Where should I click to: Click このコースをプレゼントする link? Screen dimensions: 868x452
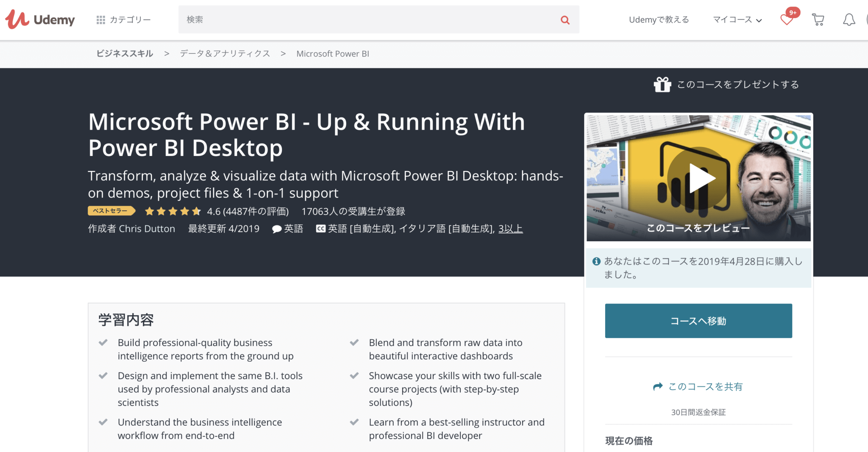click(738, 84)
